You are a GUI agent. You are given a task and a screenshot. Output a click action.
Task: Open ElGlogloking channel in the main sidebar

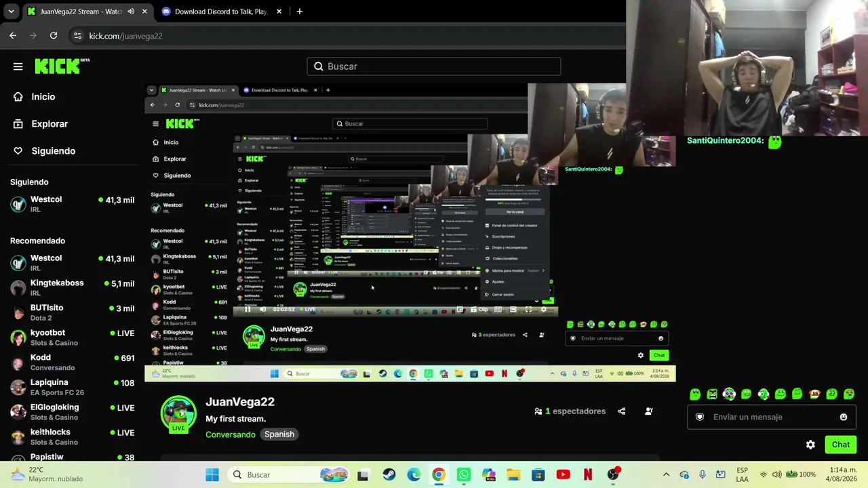pos(72,412)
